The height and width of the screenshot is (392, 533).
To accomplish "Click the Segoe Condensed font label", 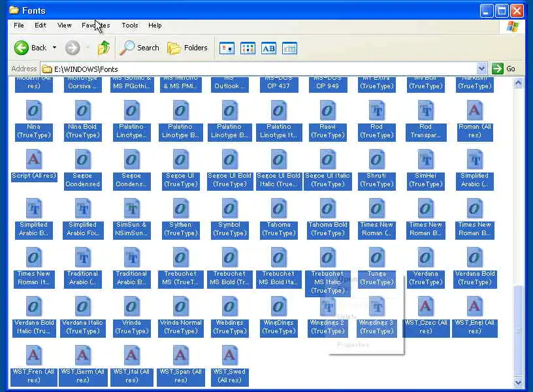I will pos(82,180).
